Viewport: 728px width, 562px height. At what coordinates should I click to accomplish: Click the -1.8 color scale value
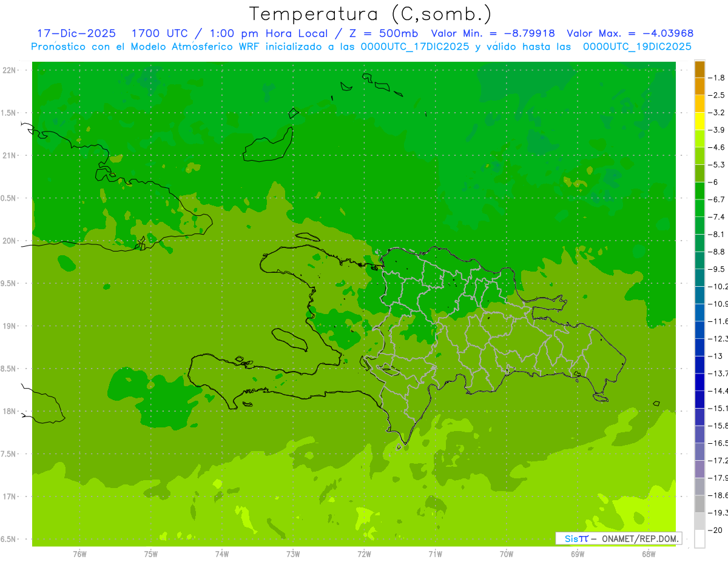[x=716, y=78]
